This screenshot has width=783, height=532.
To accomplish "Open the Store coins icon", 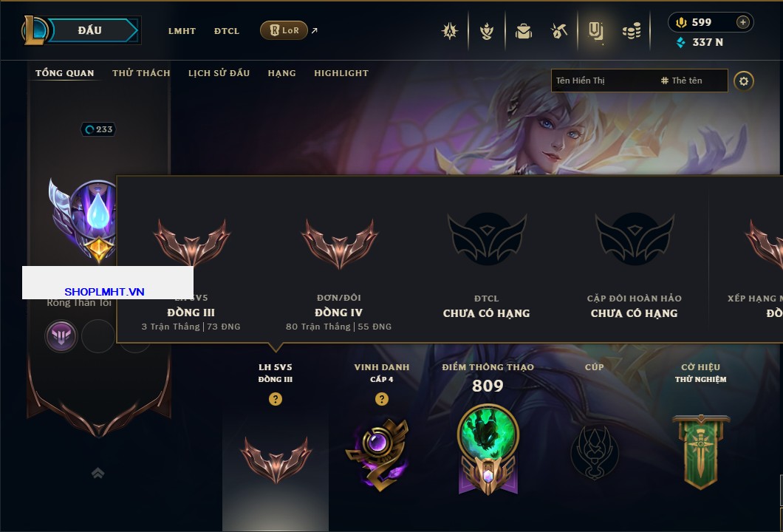I will pos(632,31).
